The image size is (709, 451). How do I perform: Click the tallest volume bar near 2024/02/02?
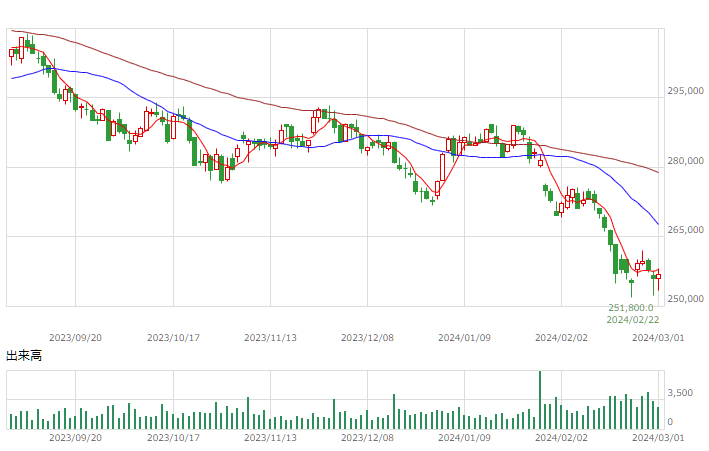pos(539,400)
